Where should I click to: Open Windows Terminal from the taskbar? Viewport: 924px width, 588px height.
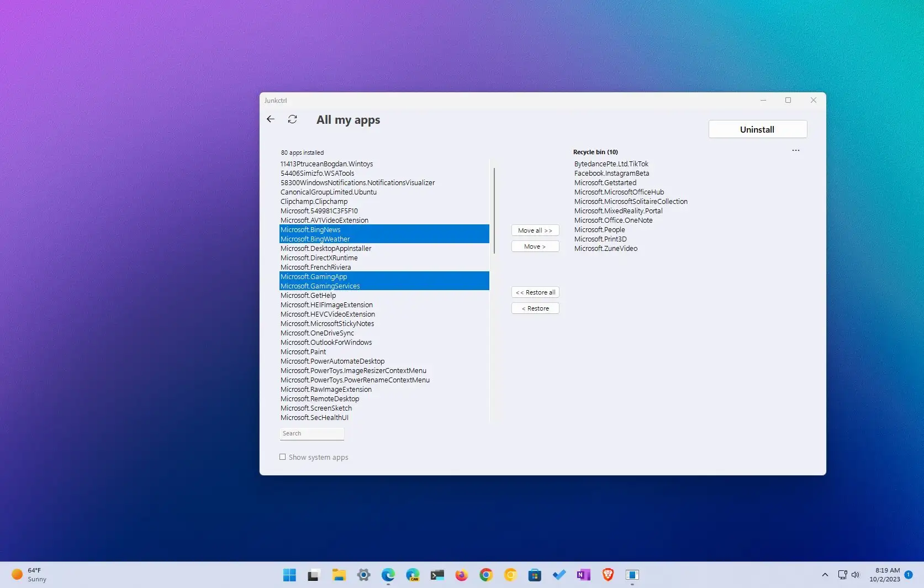pos(437,575)
